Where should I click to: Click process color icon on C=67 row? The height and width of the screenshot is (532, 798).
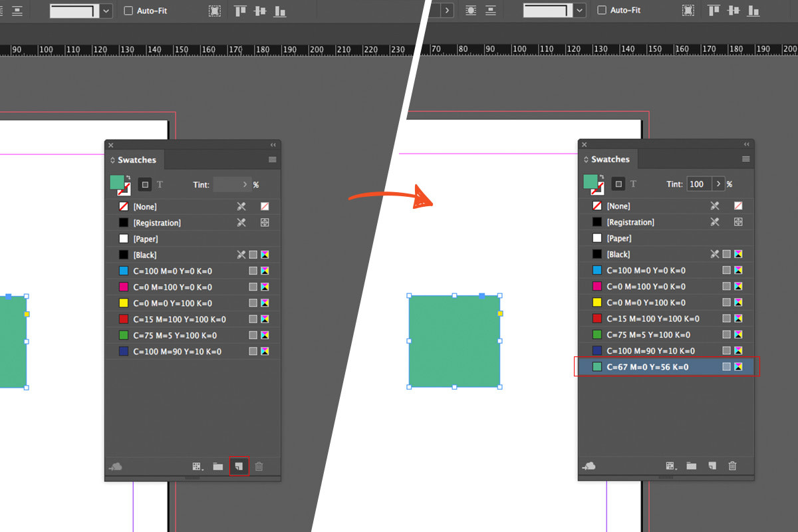(727, 366)
